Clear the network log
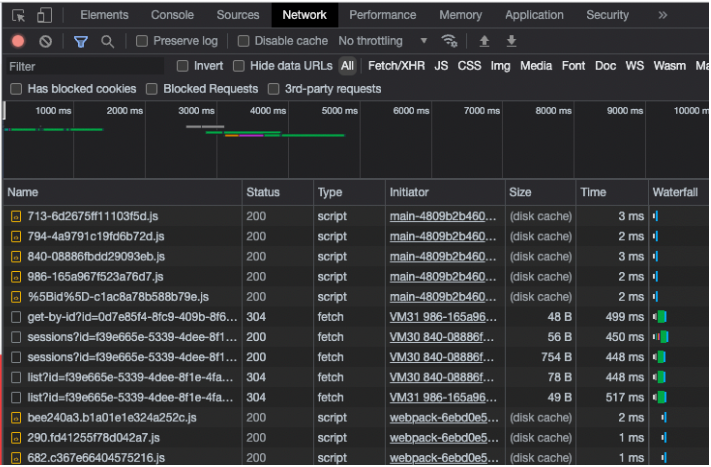Viewport: 711px width, 467px height. pos(45,41)
